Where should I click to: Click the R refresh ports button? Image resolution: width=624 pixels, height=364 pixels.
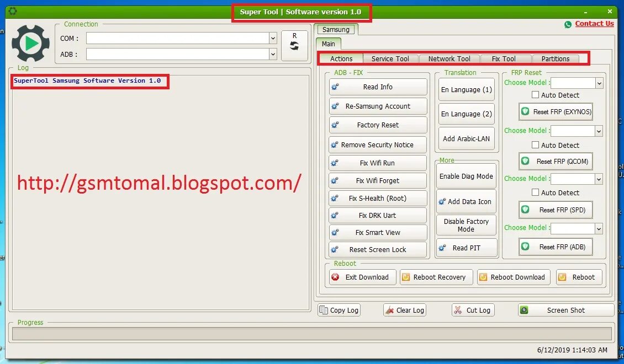[x=294, y=46]
